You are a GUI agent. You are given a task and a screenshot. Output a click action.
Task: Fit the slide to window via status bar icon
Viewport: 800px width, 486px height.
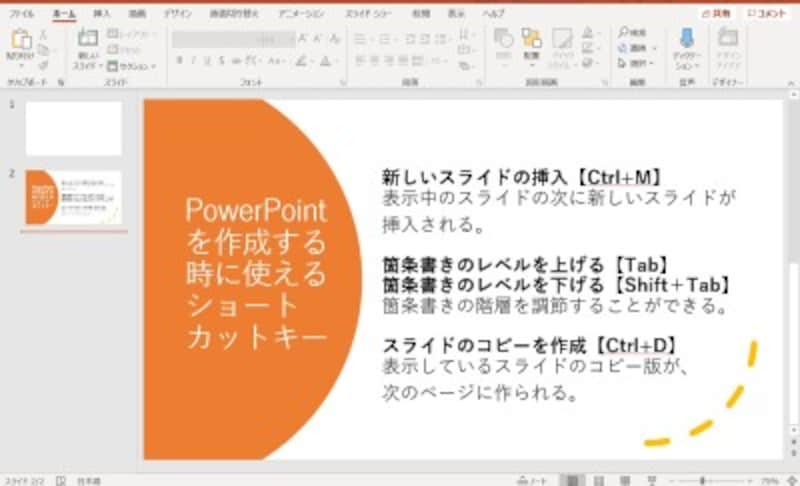792,480
